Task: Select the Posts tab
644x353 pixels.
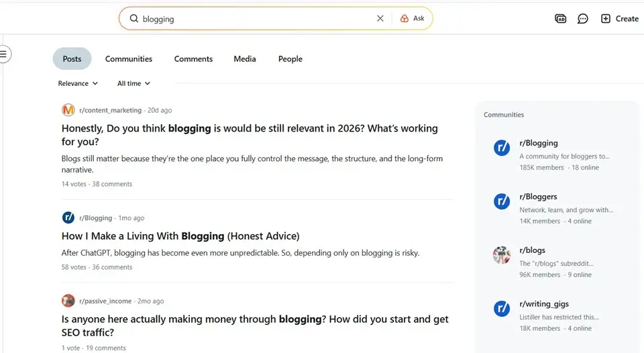Action: (x=72, y=59)
